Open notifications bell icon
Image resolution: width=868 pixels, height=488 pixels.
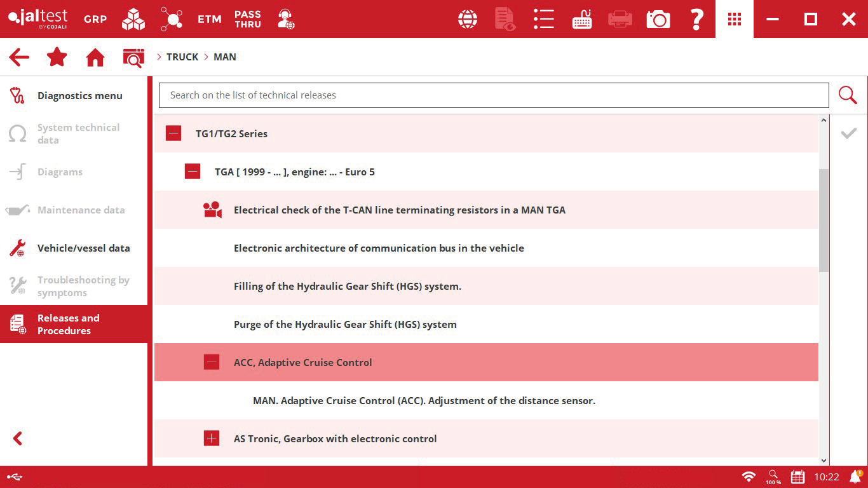click(x=855, y=477)
